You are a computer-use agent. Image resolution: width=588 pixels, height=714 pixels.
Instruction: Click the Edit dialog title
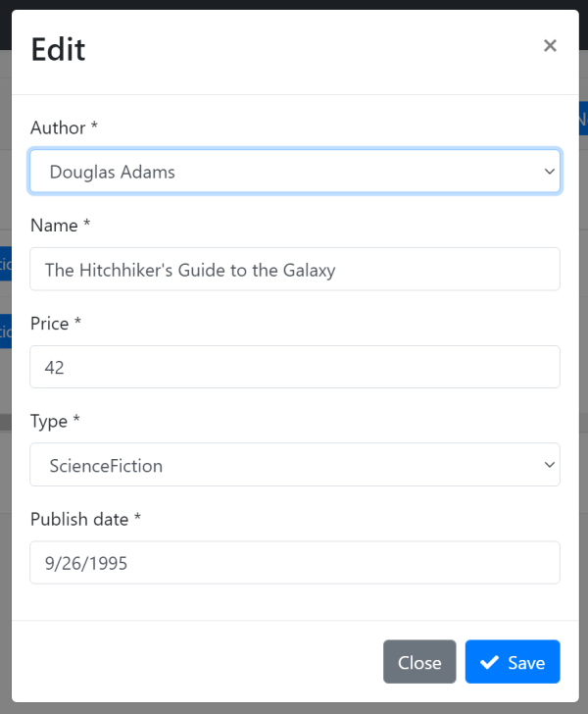click(x=58, y=49)
